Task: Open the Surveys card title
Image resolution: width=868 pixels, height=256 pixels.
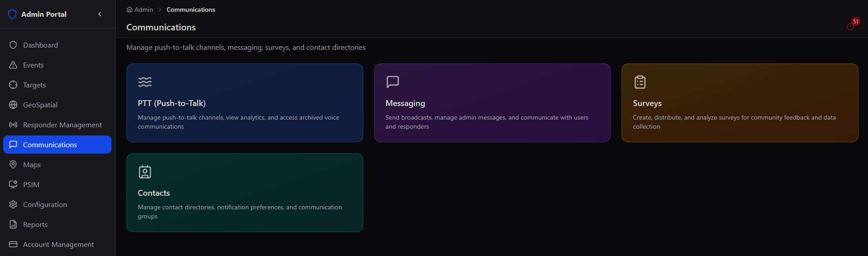Action: click(647, 103)
